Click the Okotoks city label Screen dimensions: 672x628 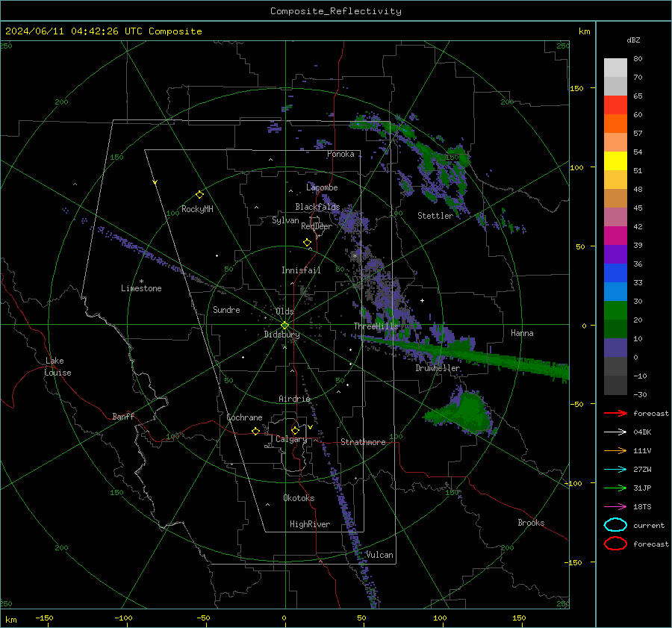(x=299, y=498)
